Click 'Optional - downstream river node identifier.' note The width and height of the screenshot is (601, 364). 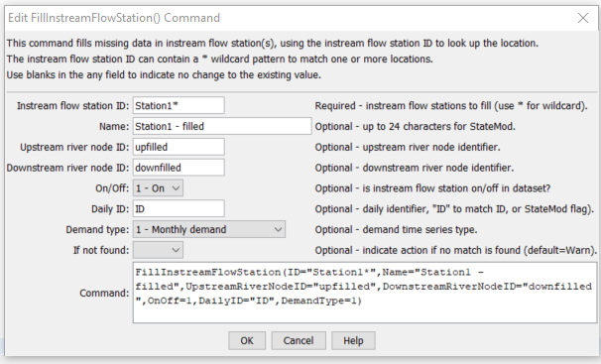pyautogui.click(x=415, y=168)
